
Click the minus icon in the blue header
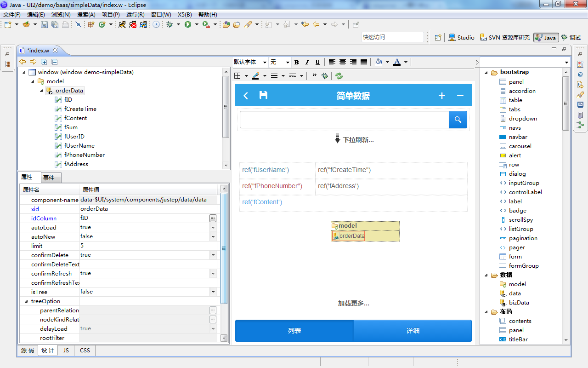[460, 96]
